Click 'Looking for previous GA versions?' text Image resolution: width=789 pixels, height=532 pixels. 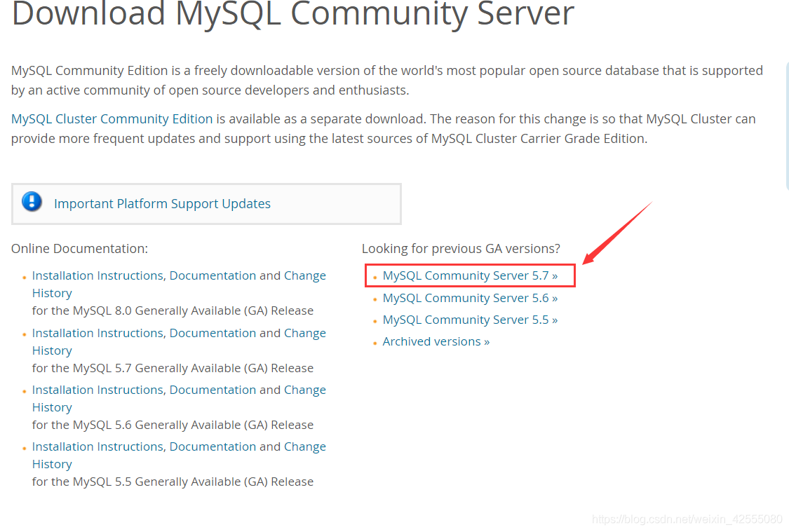coord(461,248)
